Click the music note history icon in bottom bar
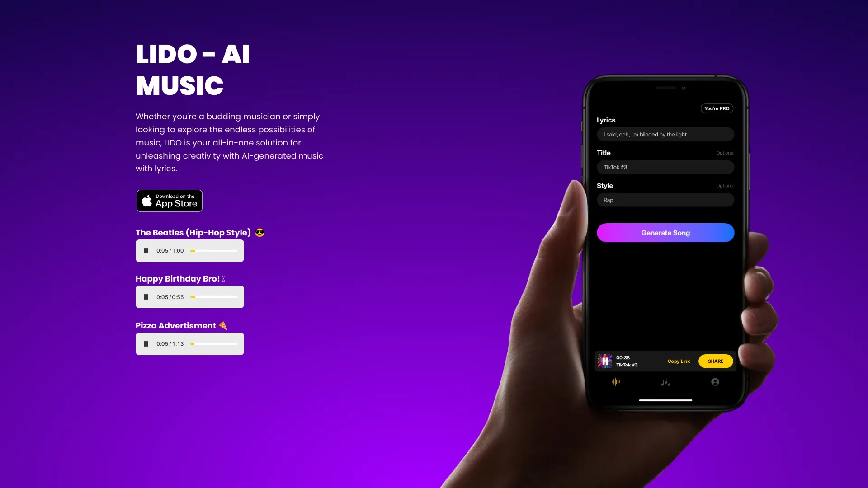The image size is (868, 488). click(665, 382)
